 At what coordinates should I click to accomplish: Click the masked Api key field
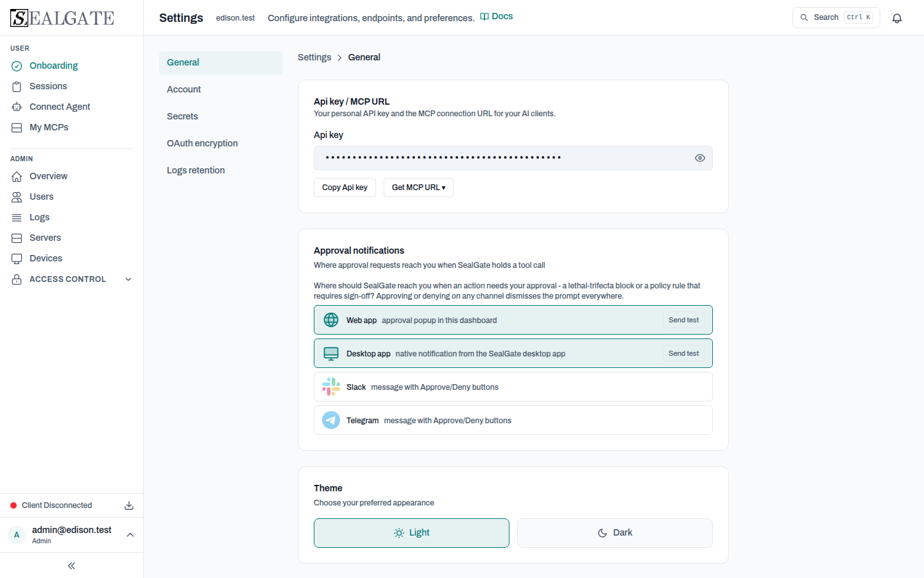[513, 158]
